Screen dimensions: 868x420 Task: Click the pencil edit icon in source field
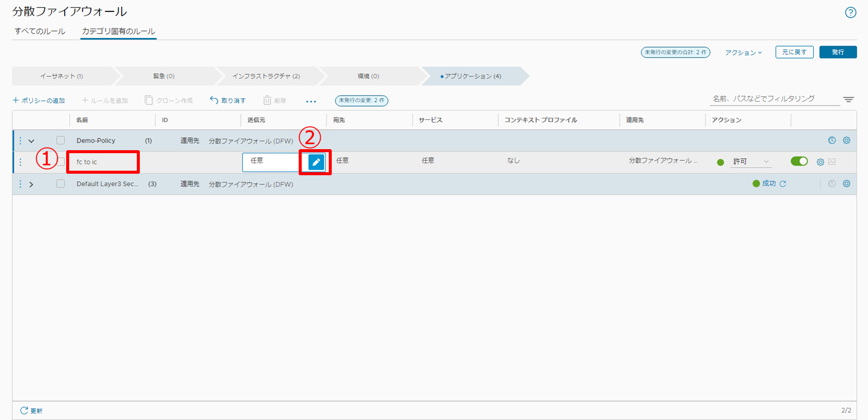316,162
